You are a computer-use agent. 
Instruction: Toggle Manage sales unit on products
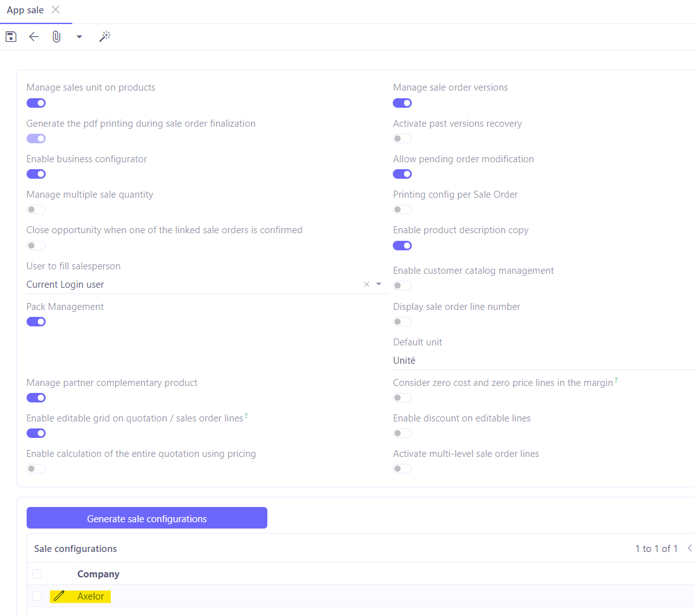point(36,103)
